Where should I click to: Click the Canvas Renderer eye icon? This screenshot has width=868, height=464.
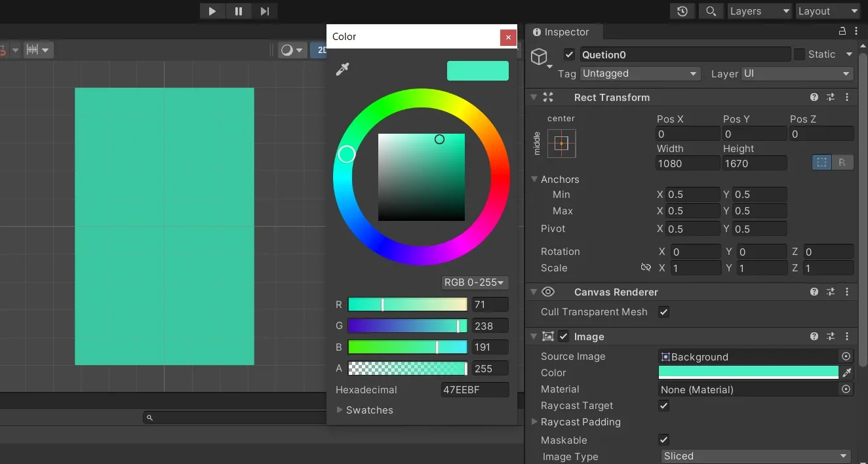point(548,292)
